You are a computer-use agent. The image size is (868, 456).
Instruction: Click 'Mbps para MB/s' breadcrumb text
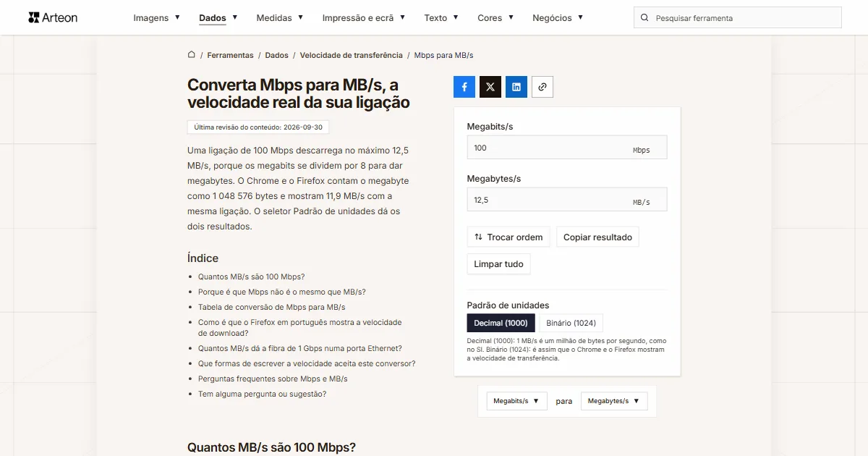[443, 55]
